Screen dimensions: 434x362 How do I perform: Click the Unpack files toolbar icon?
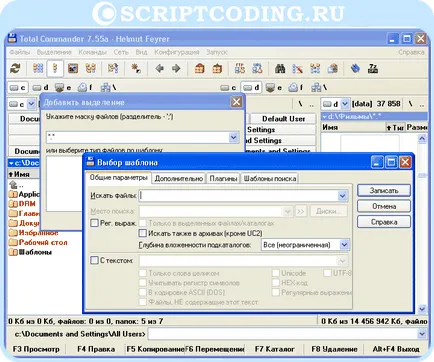[x=217, y=69]
